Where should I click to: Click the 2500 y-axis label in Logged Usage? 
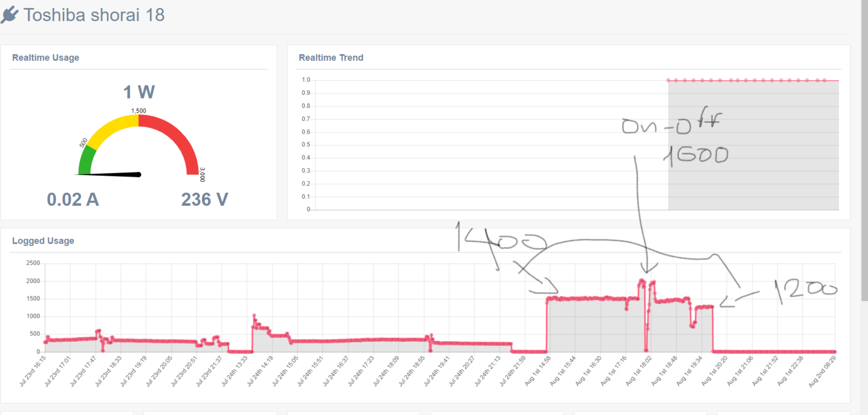33,263
